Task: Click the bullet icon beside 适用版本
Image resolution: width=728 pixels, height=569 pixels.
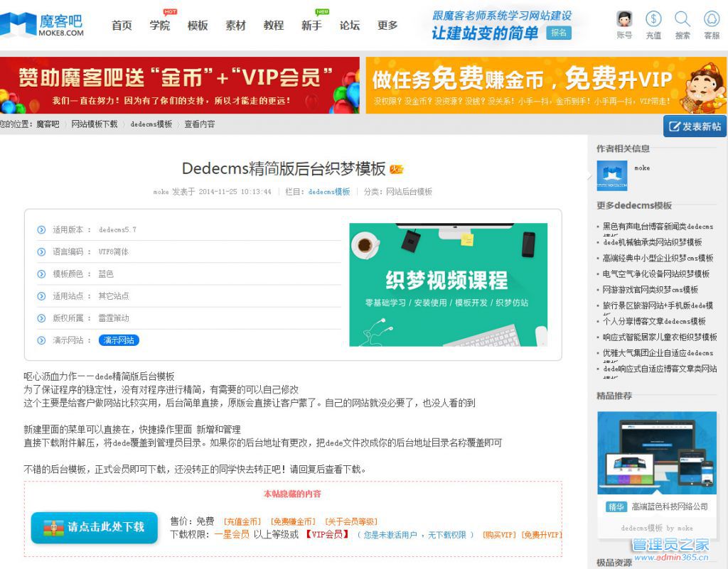Action: (x=41, y=229)
